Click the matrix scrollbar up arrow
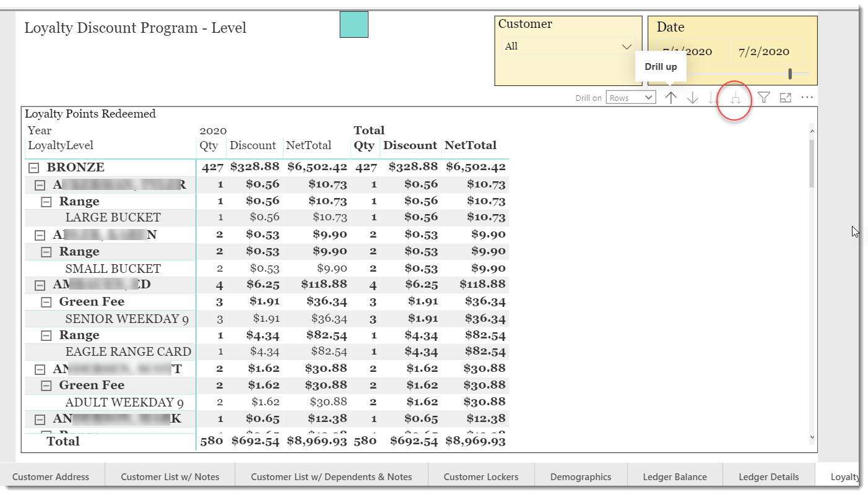Viewport: 868px width, 495px height. 812,131
